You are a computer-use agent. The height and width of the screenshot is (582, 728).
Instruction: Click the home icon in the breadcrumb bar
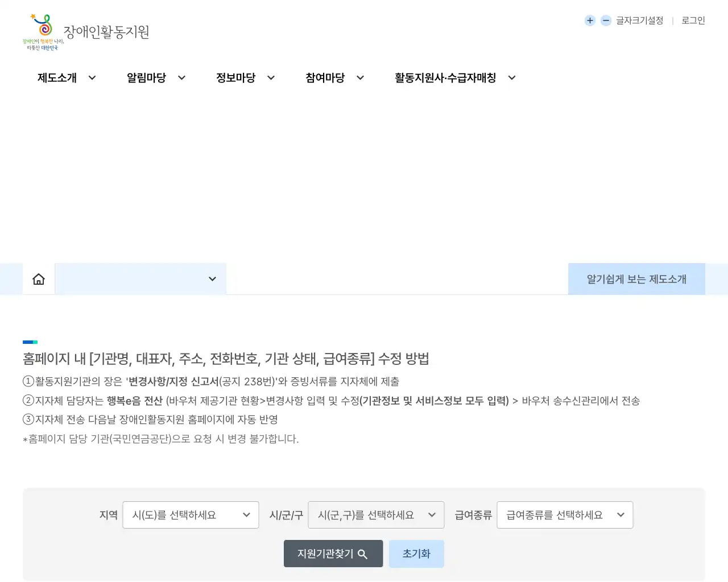click(x=38, y=278)
